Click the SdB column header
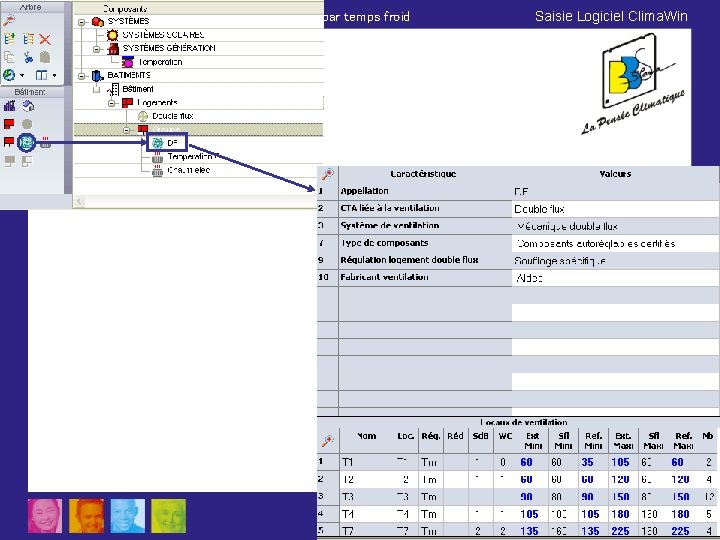The height and width of the screenshot is (540, 720). [x=480, y=436]
